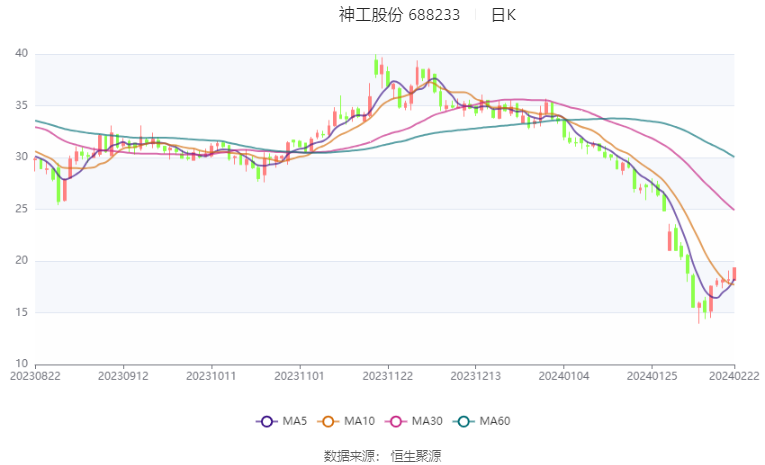Click the x-axis date label 20230912
This screenshot has height=465, width=765.
click(123, 376)
